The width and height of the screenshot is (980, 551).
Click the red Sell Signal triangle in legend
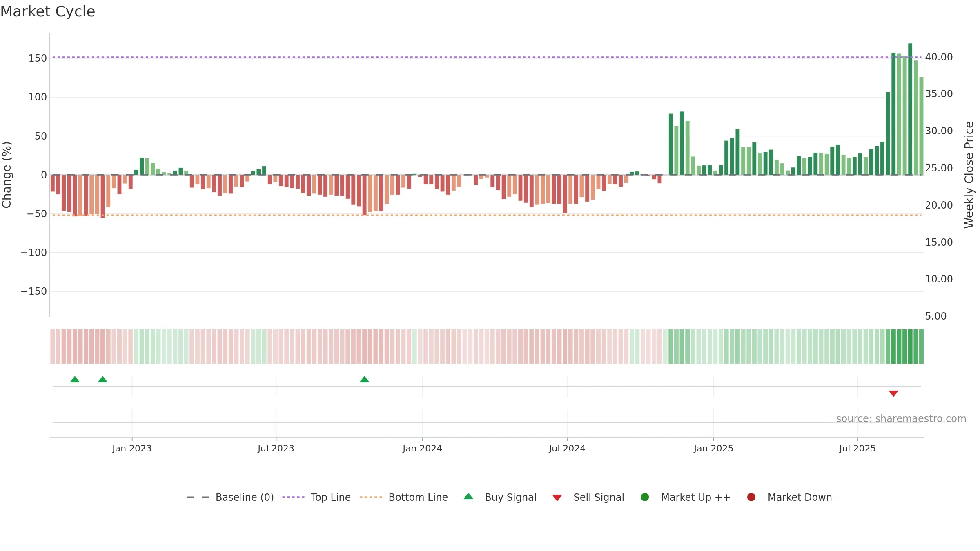tap(557, 498)
